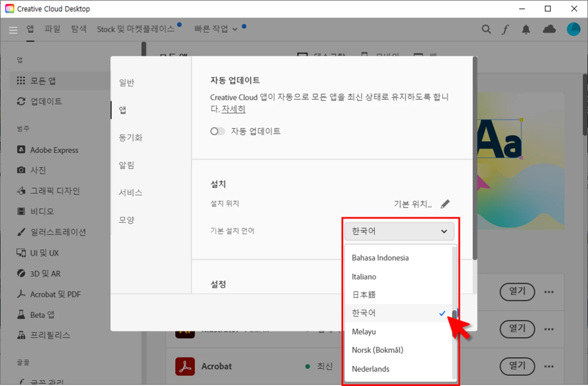Close the Creative Cloud Desktop window
The image size is (588, 386).
[574, 8]
